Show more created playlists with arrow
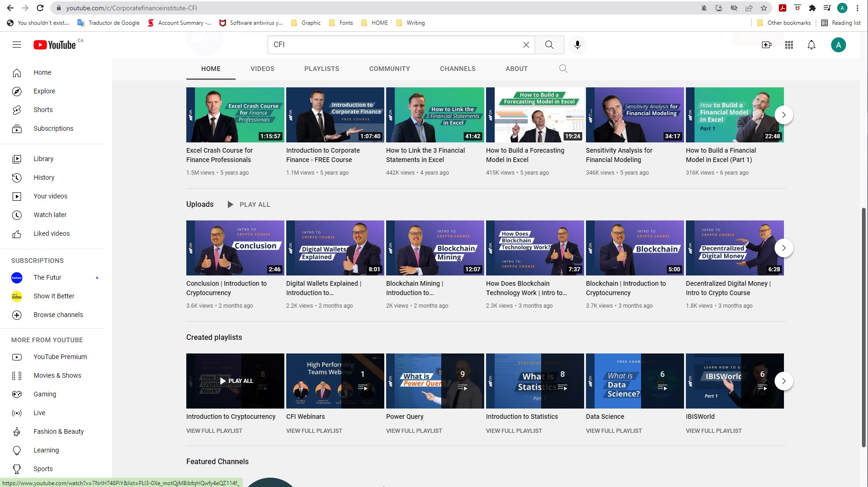The width and height of the screenshot is (868, 487). tap(783, 381)
